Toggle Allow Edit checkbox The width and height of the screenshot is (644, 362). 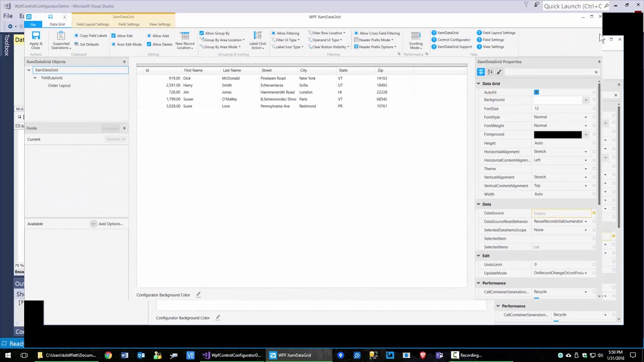(x=113, y=36)
